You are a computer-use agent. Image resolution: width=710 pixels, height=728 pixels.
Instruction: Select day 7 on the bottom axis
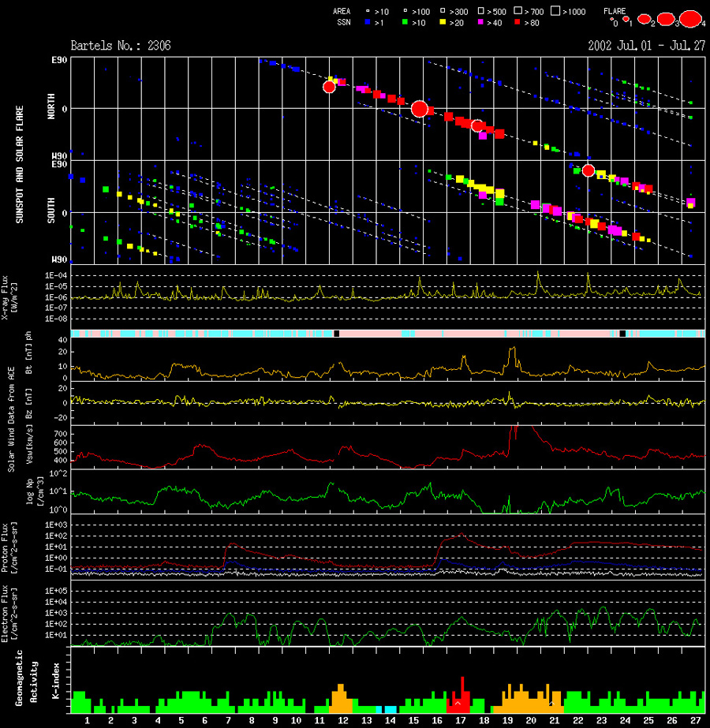coord(229,721)
